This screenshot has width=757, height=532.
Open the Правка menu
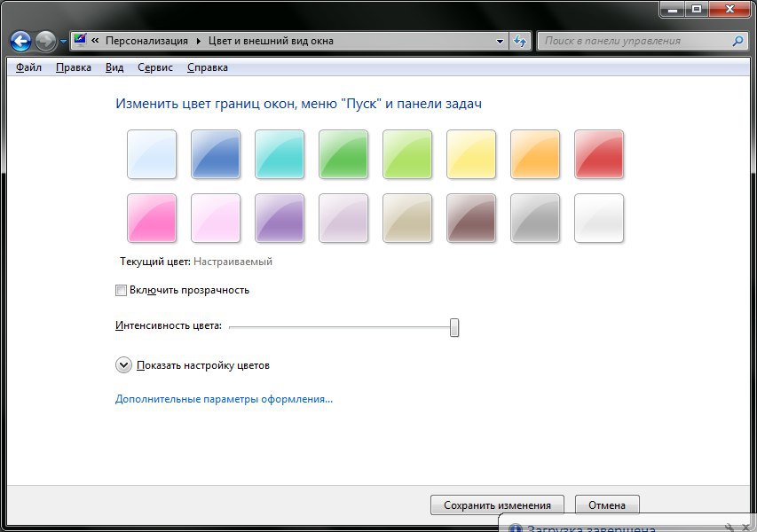pyautogui.click(x=74, y=67)
